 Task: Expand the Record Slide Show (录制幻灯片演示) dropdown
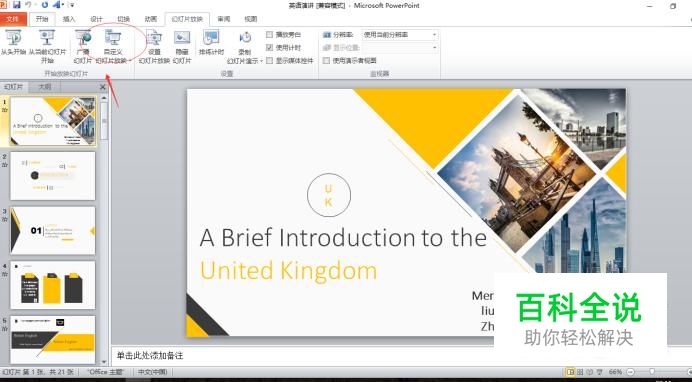(x=245, y=61)
